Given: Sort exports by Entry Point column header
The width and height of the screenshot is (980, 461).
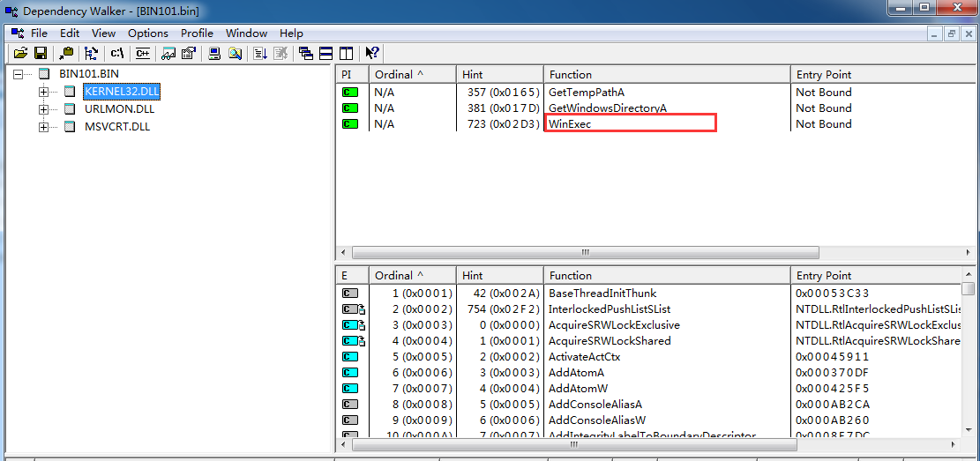Looking at the screenshot, I should (x=877, y=276).
